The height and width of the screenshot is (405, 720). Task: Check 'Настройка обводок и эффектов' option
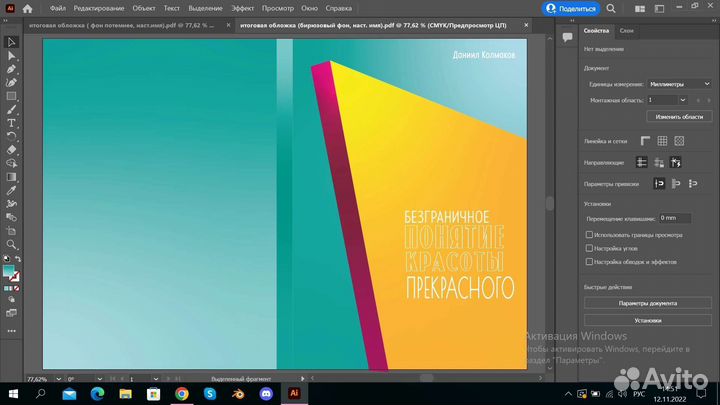point(589,261)
